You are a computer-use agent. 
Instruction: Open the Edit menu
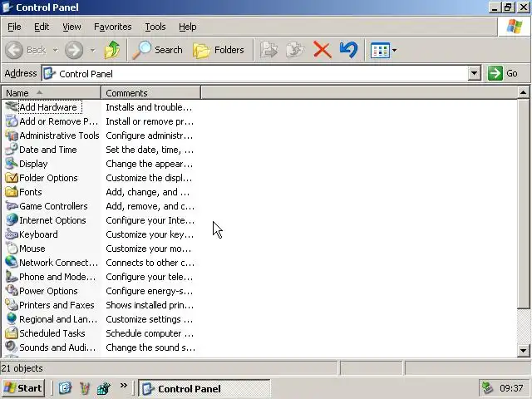click(42, 27)
